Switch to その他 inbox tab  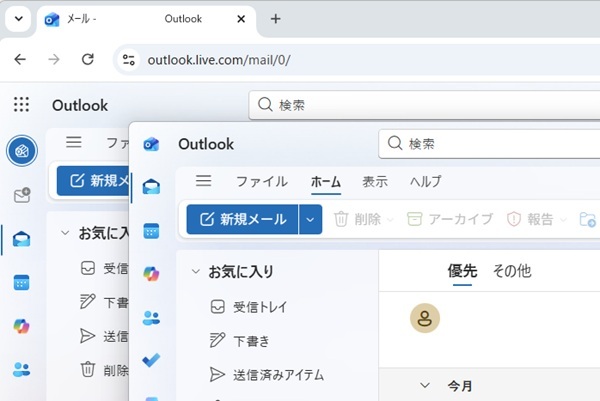tap(512, 271)
